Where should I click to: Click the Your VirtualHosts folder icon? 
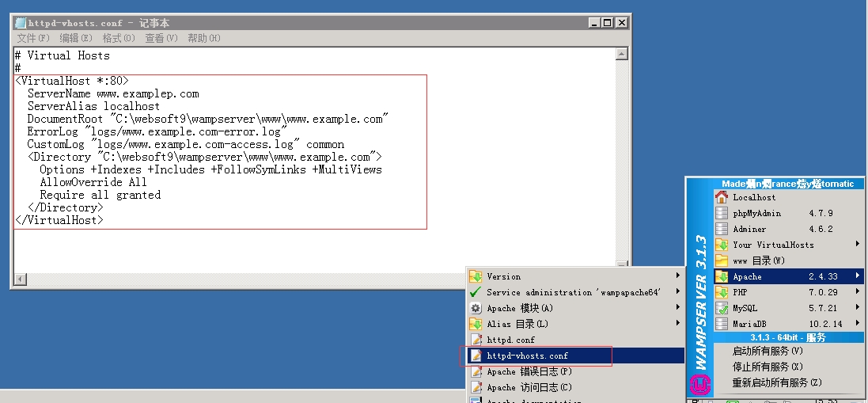tap(722, 245)
